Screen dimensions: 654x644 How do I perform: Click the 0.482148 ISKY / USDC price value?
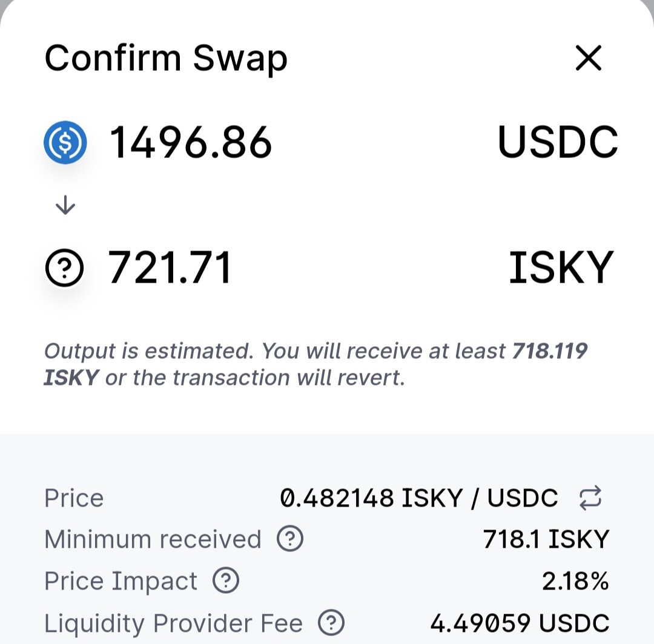click(419, 498)
